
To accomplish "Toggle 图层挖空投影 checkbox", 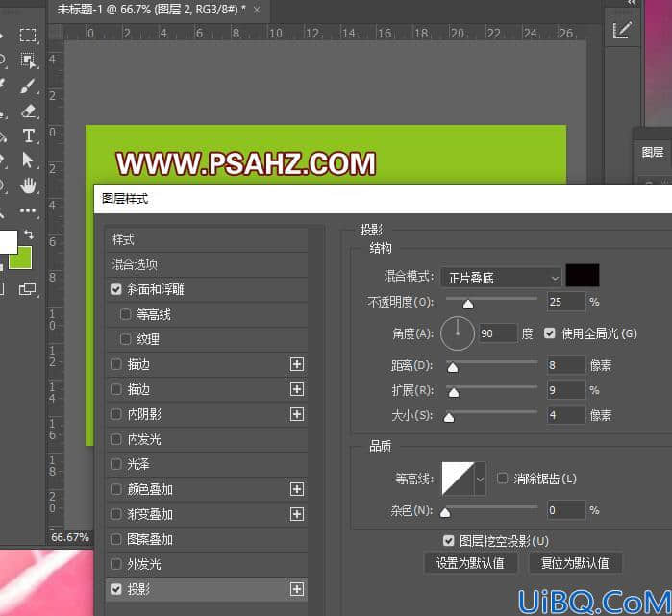I will pos(448,541).
